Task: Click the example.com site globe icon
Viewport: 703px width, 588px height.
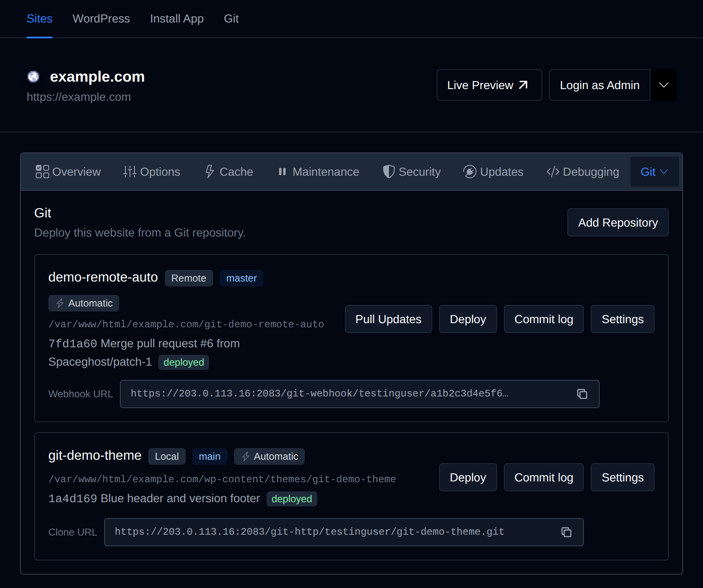Action: coord(33,77)
